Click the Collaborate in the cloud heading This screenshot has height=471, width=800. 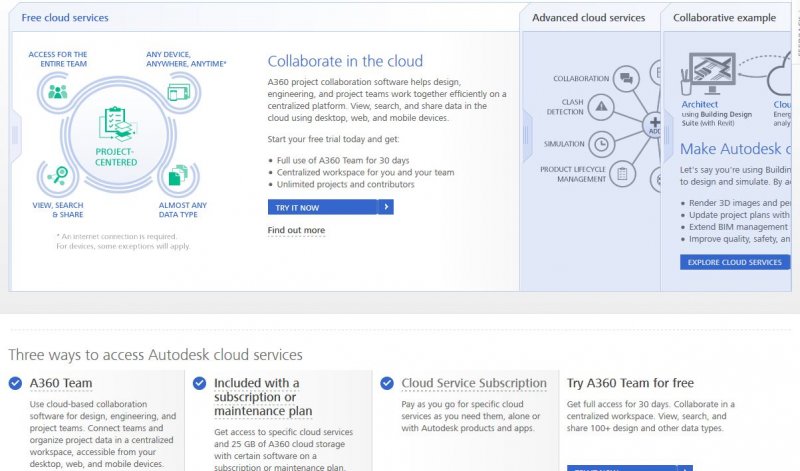(x=345, y=61)
